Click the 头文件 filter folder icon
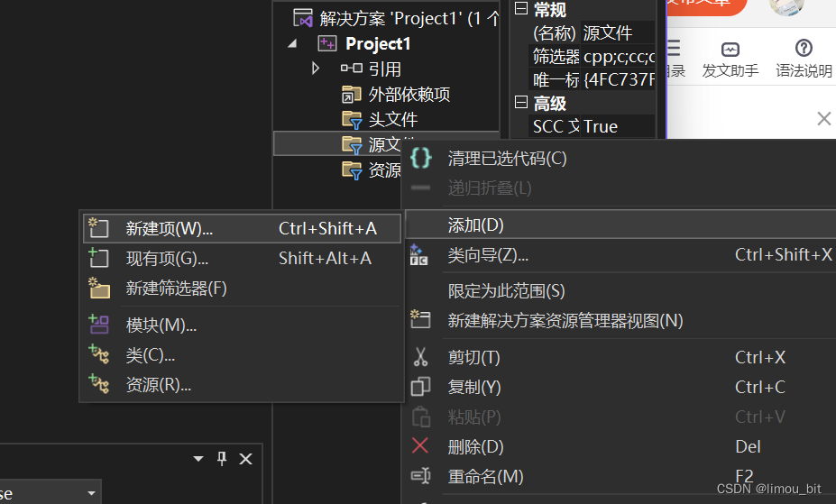 pos(353,119)
